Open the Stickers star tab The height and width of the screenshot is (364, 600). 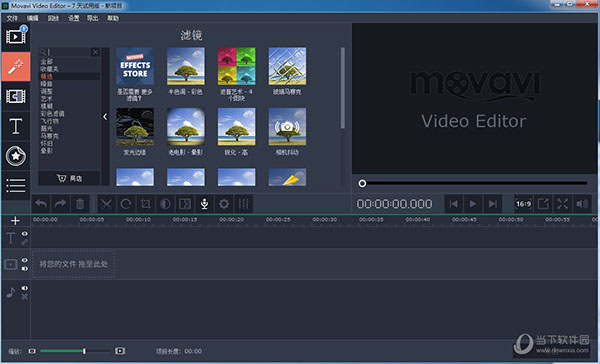(x=16, y=156)
